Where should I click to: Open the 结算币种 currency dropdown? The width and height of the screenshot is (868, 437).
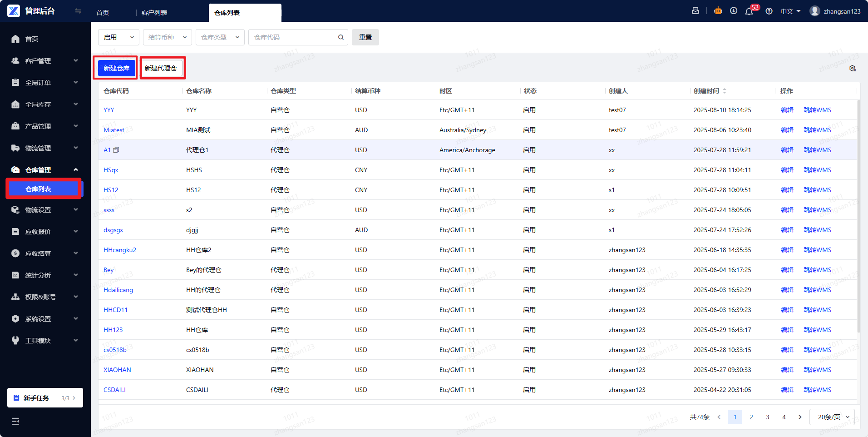coord(167,37)
